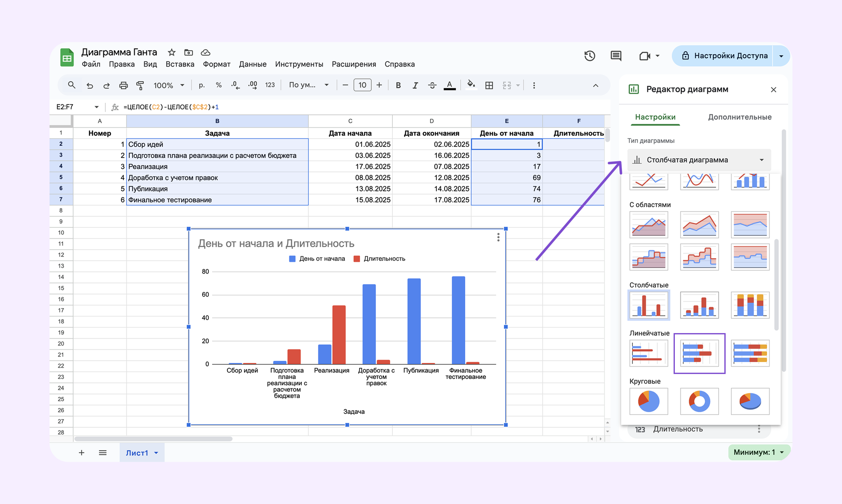Activate the paint format tool
This screenshot has width=842, height=504.
(140, 85)
